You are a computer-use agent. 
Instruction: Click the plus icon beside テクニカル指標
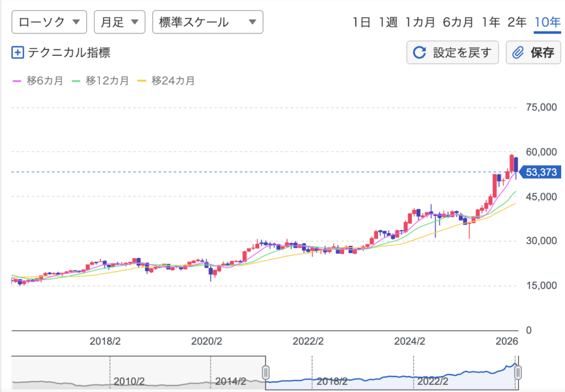coord(18,53)
